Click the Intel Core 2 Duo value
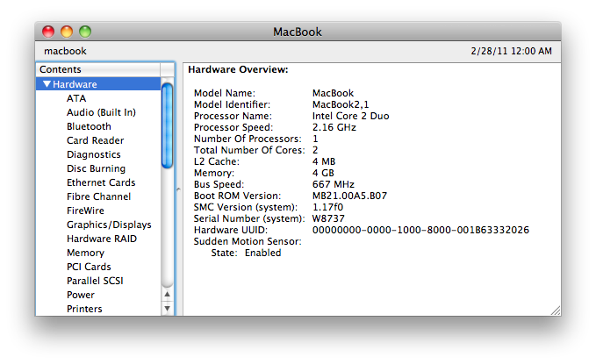Viewport: 596px width, 364px height. [x=351, y=116]
